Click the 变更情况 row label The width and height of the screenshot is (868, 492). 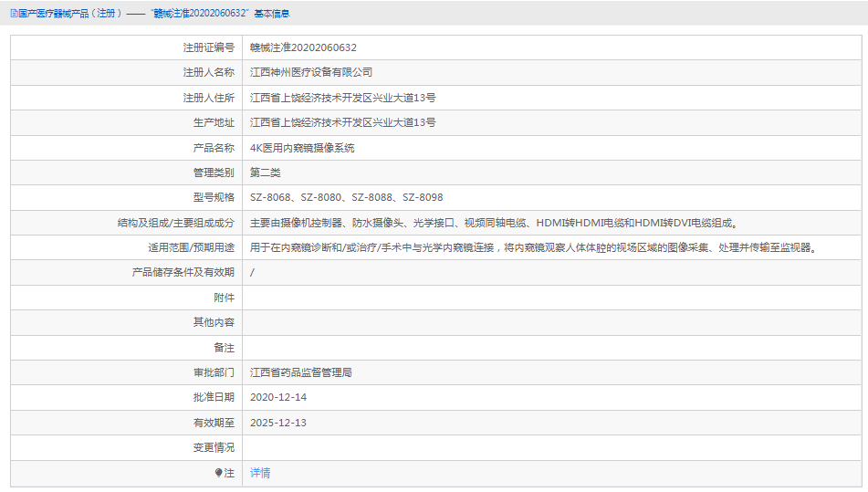click(214, 447)
